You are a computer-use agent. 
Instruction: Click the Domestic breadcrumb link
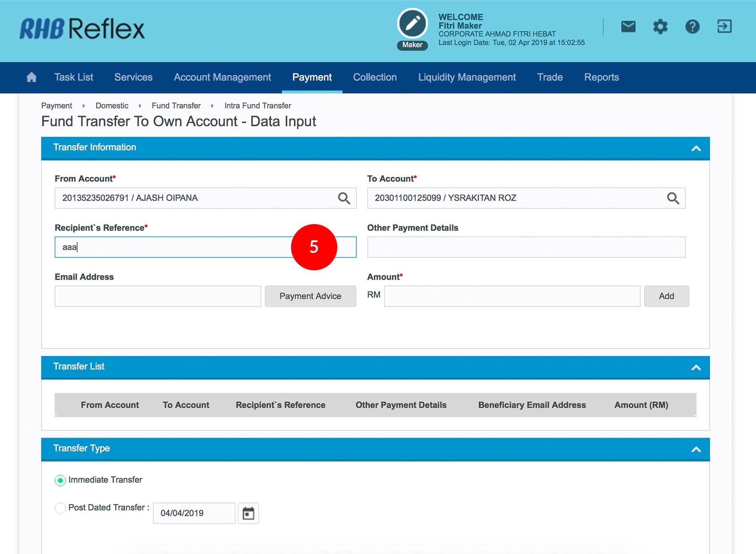[x=112, y=106]
